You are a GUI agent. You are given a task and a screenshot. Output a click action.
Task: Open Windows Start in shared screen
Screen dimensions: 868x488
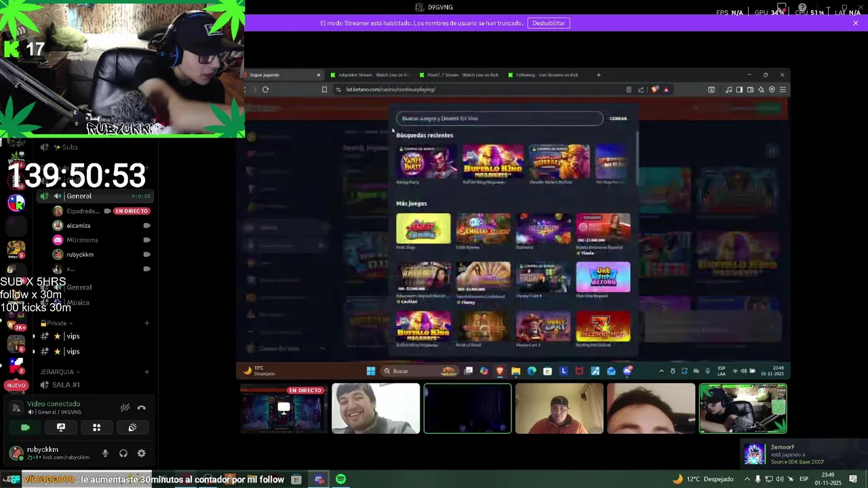(x=371, y=371)
